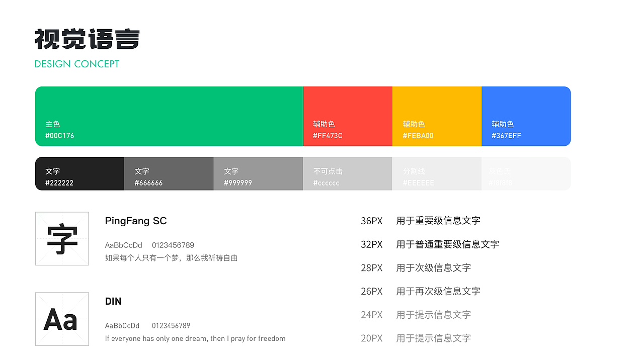Select the black 文字 #222222 swatch
The image size is (644, 362).
[x=79, y=173]
